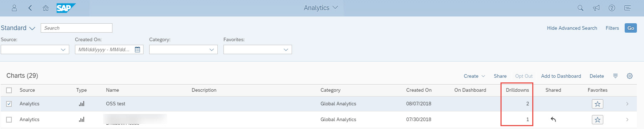Click the Name column header
This screenshot has width=644, height=129.
click(x=112, y=90)
